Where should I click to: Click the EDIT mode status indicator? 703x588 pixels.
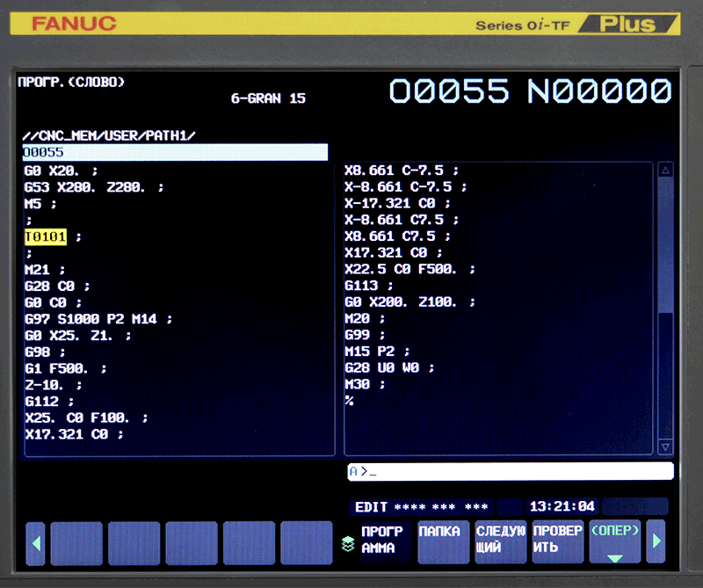coord(371,507)
